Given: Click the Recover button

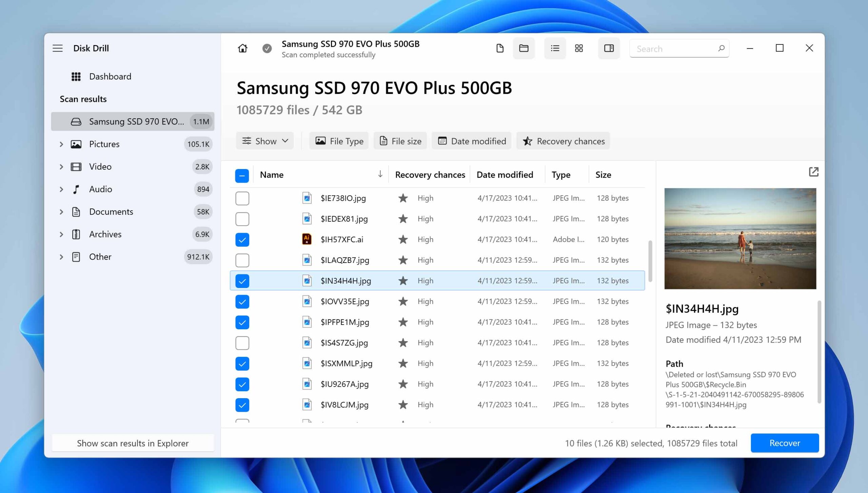Looking at the screenshot, I should click(x=785, y=443).
